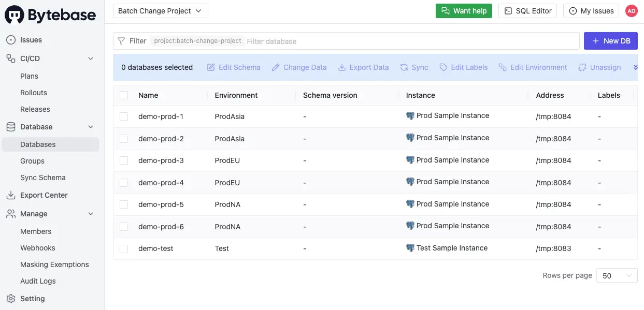Collapse the Database section chevron
Screen dimensions: 644x310
[91, 127]
